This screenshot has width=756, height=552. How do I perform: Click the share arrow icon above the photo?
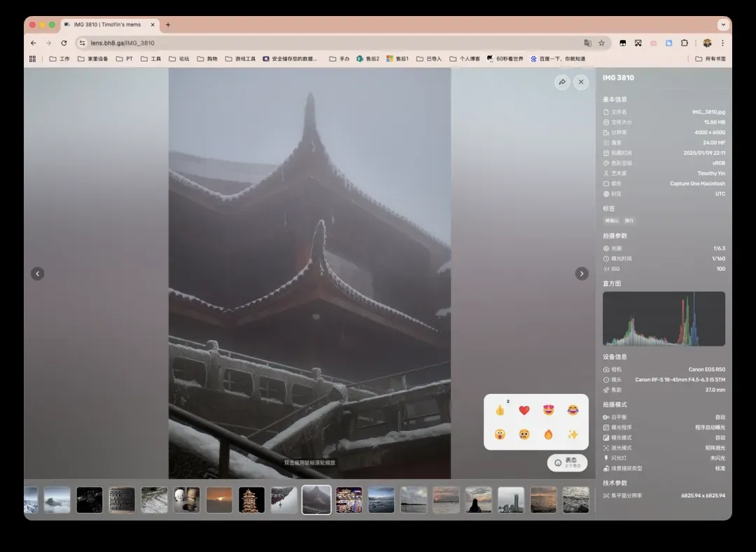pos(561,83)
